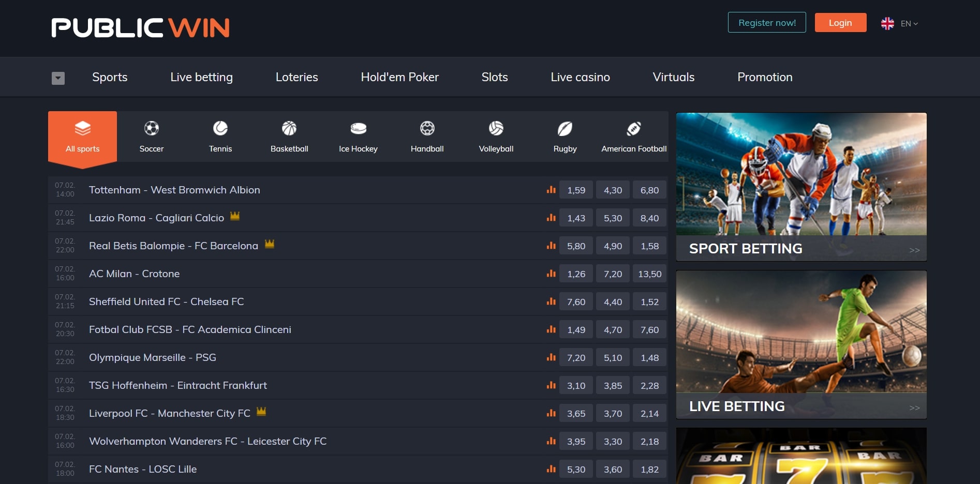Click the PublicWin logo
980x484 pixels.
140,28
